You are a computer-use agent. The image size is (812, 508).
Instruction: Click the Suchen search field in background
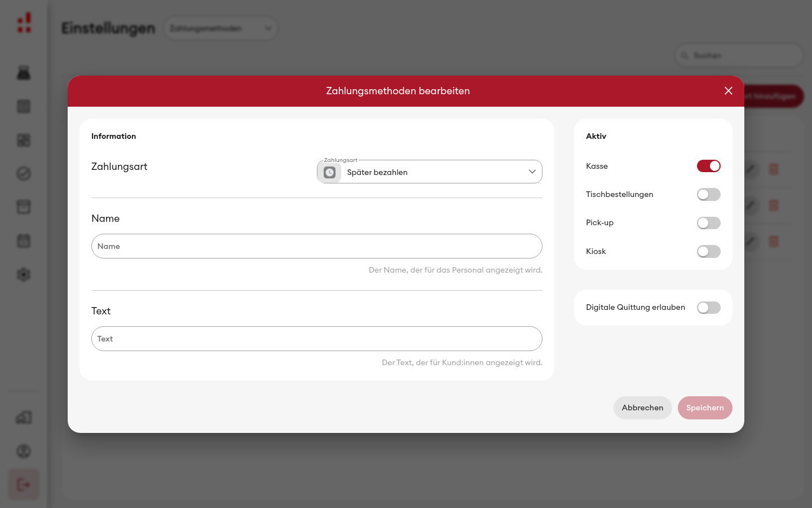739,55
